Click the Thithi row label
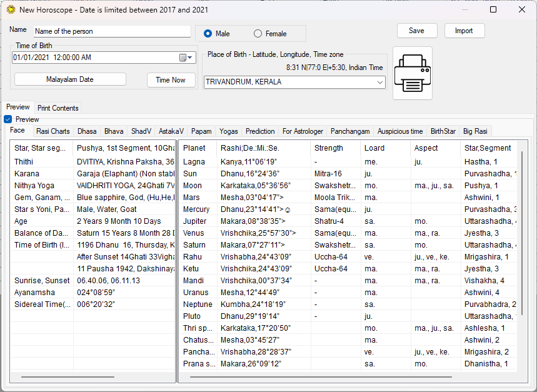Viewport: 537px width, 392px height. coord(24,162)
